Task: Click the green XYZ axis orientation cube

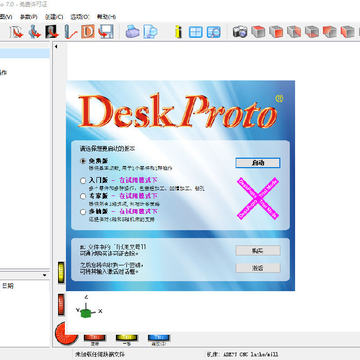Action: (x=86, y=312)
